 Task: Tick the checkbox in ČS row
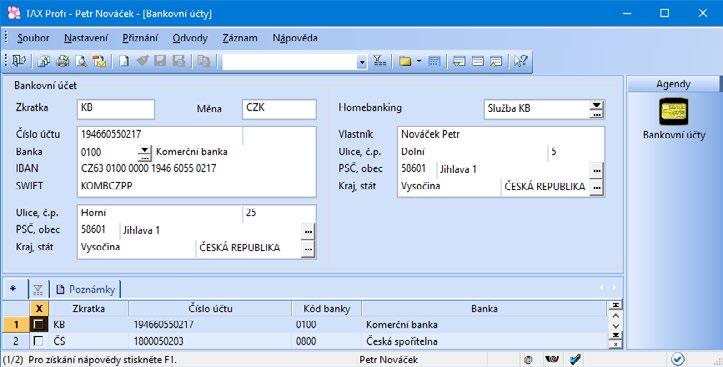(x=39, y=341)
